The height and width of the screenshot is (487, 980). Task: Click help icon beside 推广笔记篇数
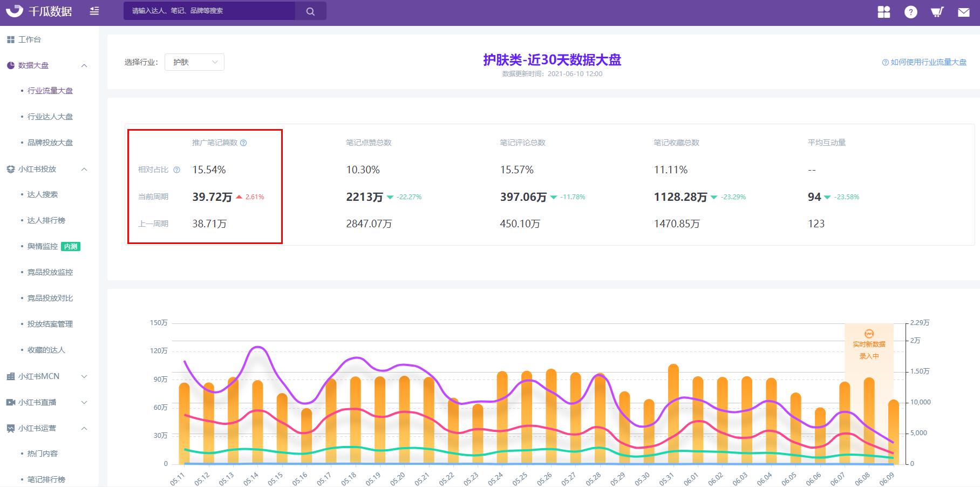coord(243,143)
